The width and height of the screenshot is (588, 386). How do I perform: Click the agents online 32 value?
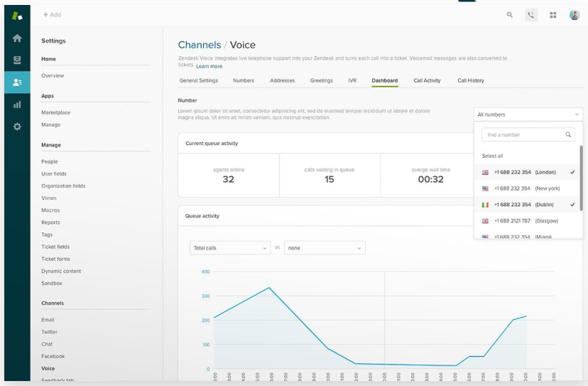[x=228, y=179]
